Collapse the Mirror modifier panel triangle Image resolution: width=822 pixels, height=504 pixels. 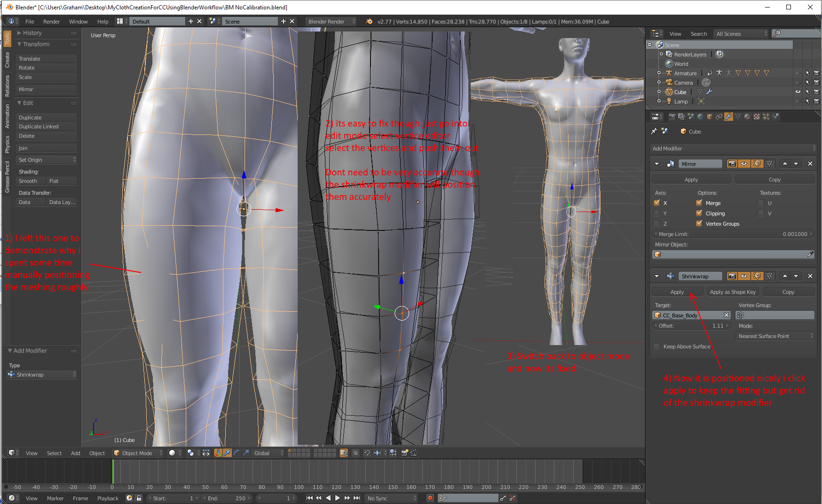point(656,164)
